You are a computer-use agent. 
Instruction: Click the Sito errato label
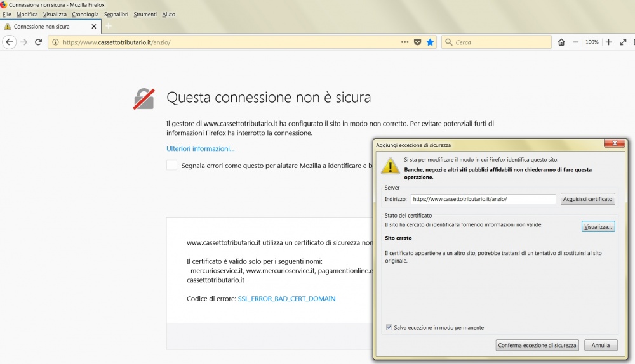pyautogui.click(x=398, y=238)
